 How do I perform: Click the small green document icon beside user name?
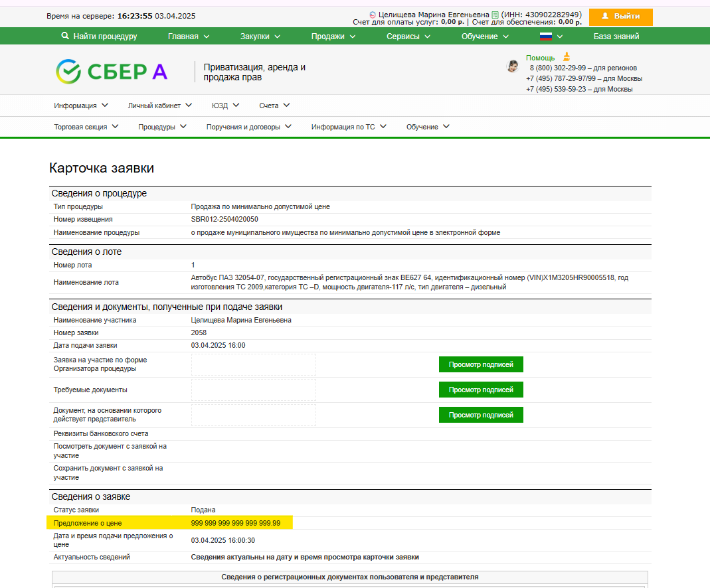[495, 15]
